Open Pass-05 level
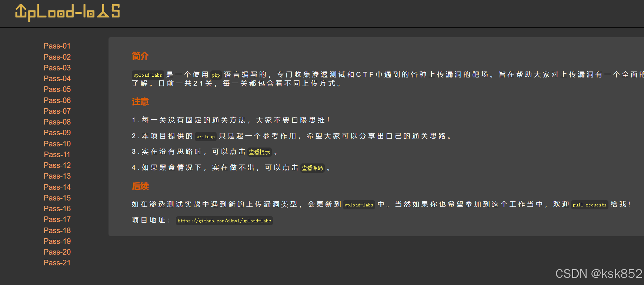Image resolution: width=644 pixels, height=285 pixels. 57,89
